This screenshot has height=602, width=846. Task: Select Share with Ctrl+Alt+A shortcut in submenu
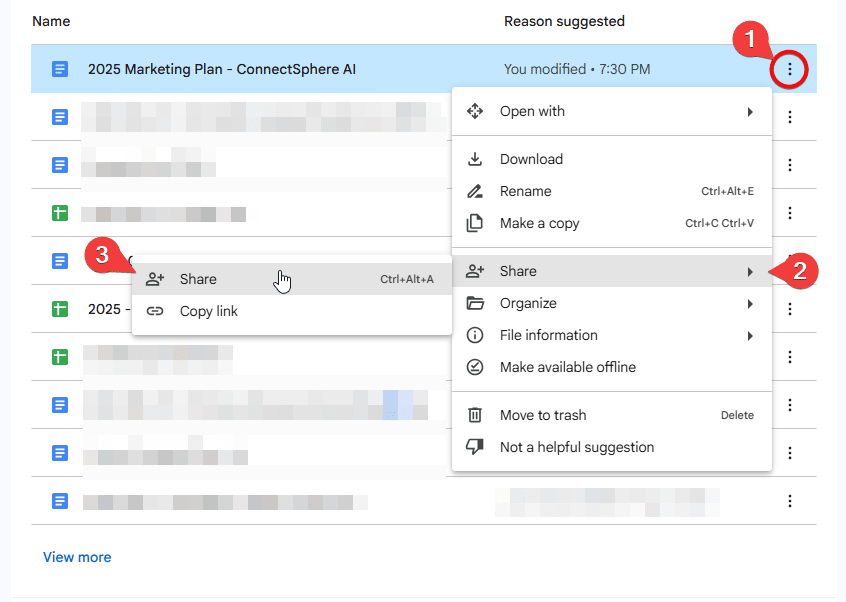coord(291,279)
